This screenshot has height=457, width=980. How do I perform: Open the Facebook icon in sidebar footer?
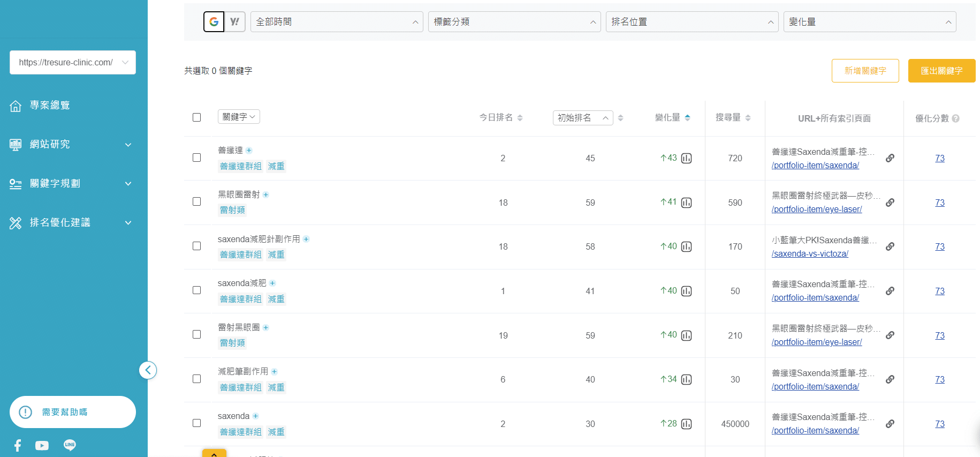[x=18, y=445]
